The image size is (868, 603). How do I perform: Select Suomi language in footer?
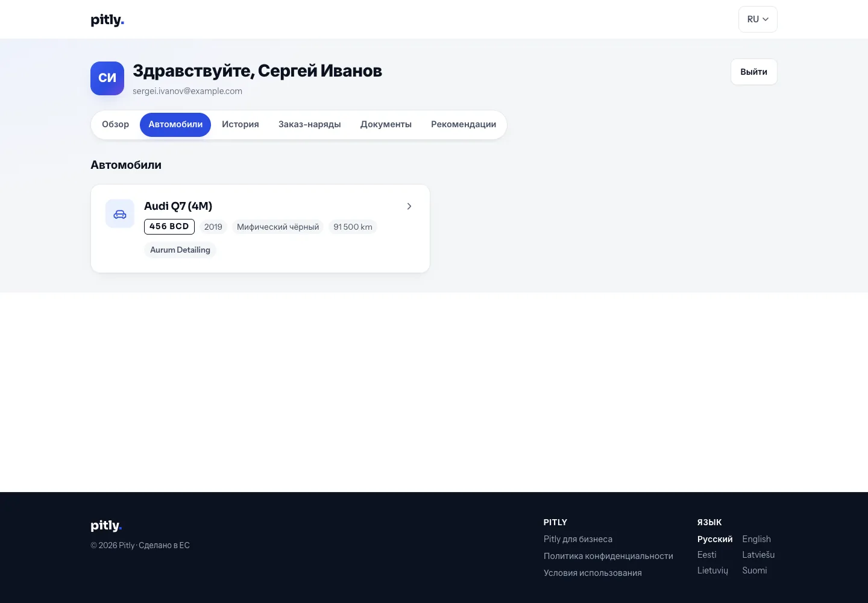tap(755, 570)
